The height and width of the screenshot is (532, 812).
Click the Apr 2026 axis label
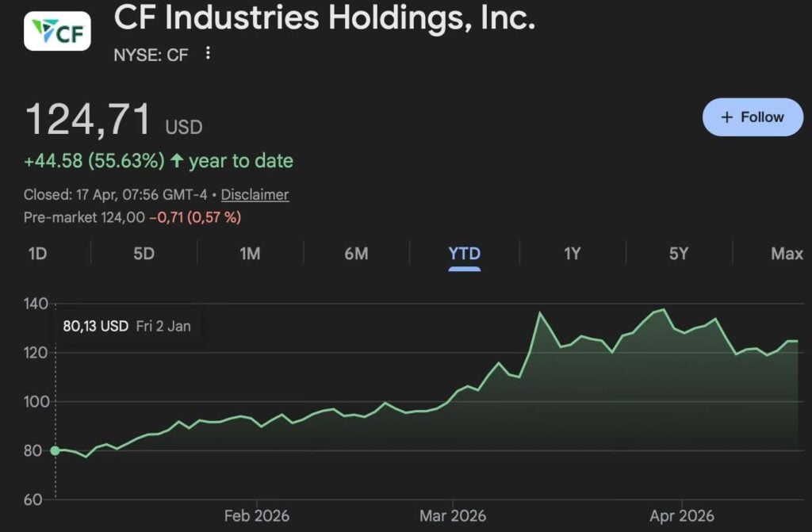[683, 516]
